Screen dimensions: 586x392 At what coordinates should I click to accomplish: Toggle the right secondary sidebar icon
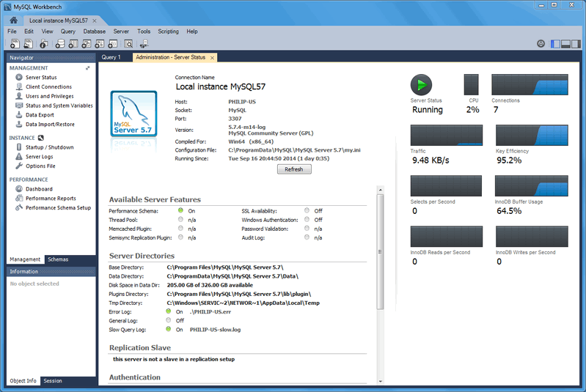(576, 44)
